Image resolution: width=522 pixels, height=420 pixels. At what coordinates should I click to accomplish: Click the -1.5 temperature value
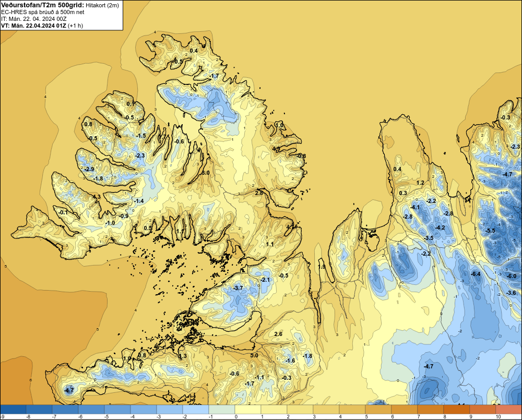[x=141, y=136]
